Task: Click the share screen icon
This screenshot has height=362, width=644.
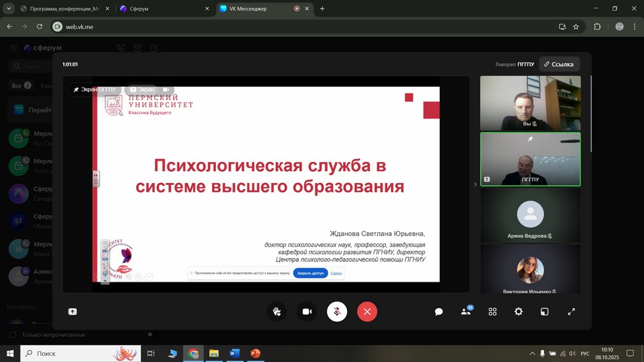Action: point(72,311)
